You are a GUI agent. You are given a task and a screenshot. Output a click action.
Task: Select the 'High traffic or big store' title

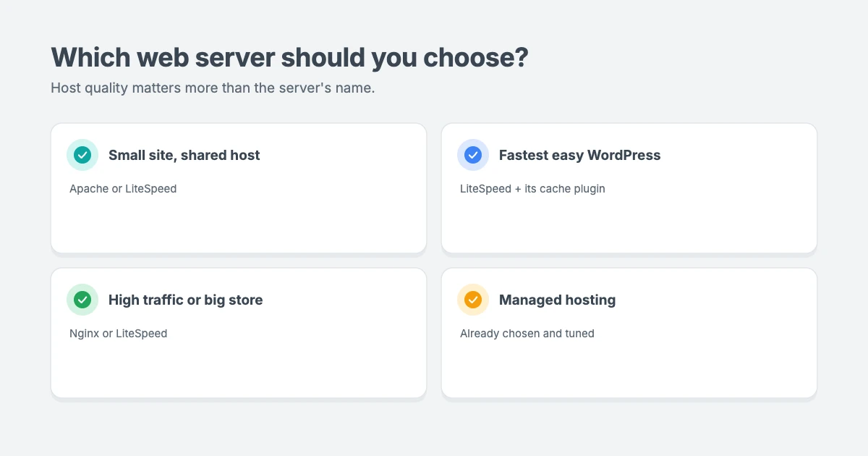(186, 300)
